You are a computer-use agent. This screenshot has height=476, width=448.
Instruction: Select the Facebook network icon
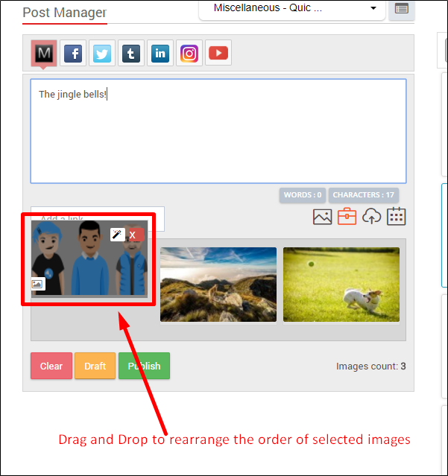pyautogui.click(x=73, y=54)
